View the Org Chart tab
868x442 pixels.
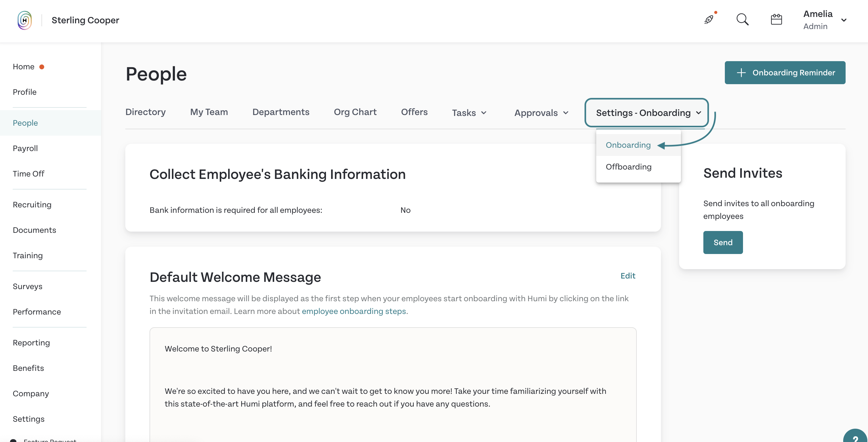point(355,112)
